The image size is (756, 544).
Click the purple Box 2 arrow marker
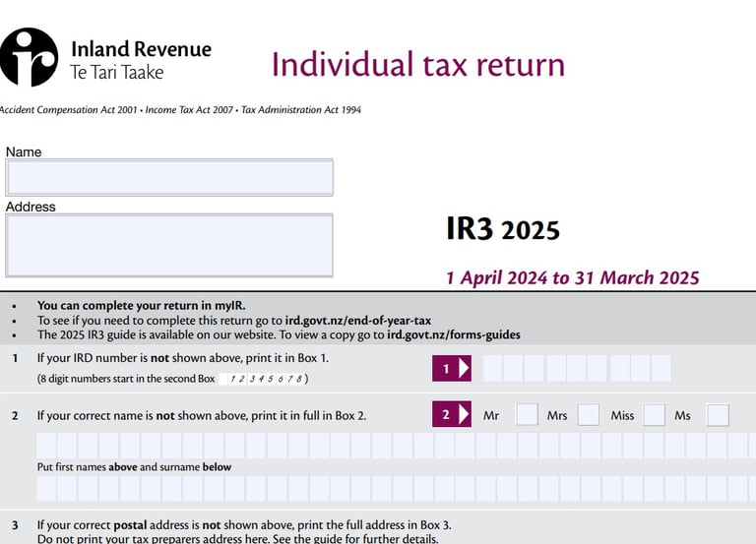pos(452,414)
